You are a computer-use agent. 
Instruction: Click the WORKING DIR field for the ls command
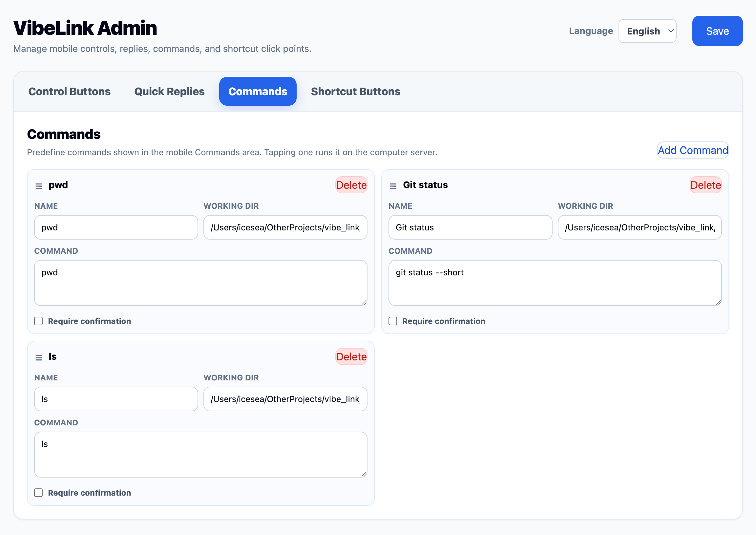pyautogui.click(x=285, y=399)
